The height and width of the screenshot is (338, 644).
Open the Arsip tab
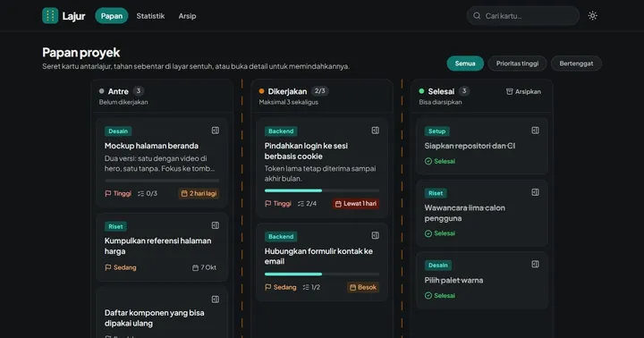(187, 16)
